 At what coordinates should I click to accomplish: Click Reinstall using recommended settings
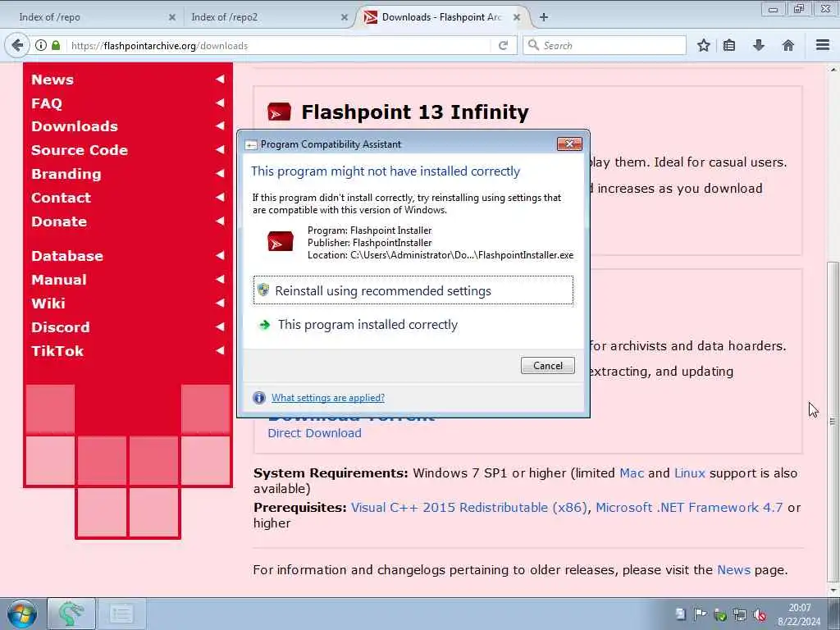[413, 290]
